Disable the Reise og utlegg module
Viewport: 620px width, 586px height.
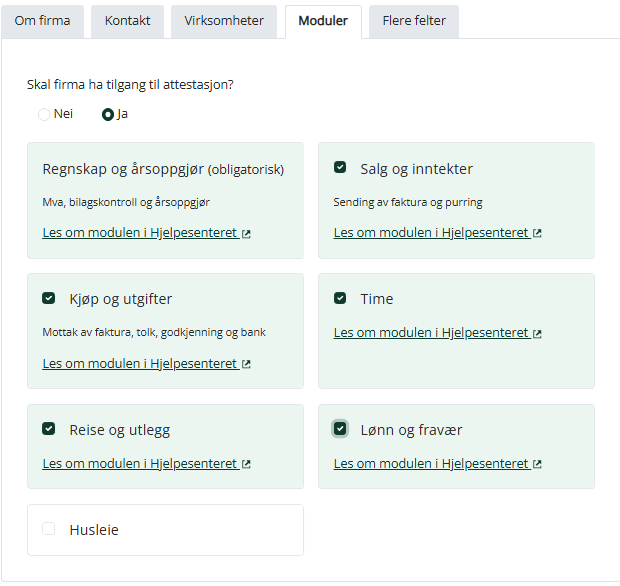click(49, 429)
